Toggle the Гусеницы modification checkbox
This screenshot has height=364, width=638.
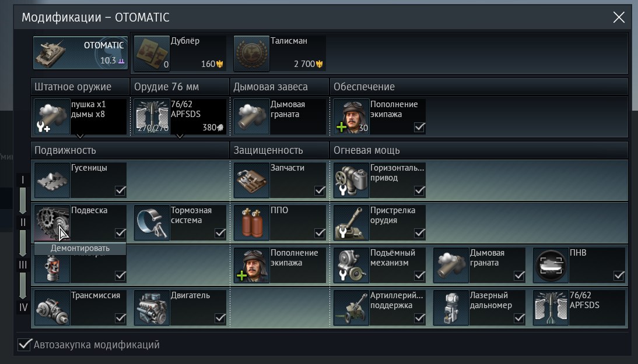pos(120,190)
